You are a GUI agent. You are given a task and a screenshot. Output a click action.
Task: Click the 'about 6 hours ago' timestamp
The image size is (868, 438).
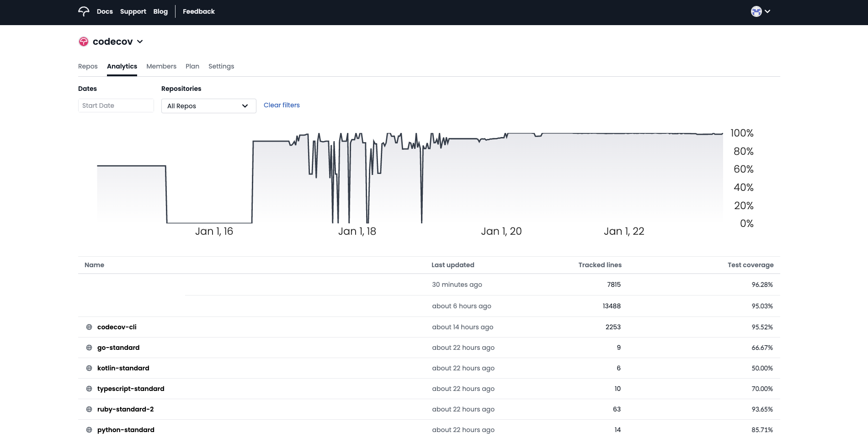pyautogui.click(x=462, y=306)
